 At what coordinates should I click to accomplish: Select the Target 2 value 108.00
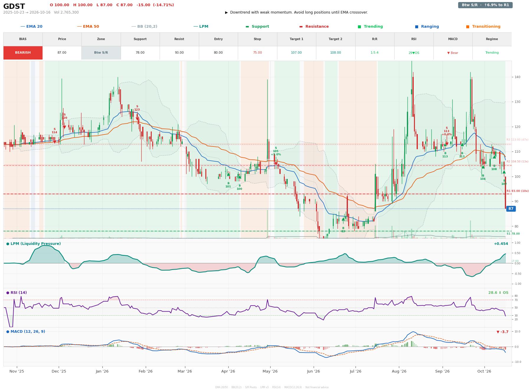pyautogui.click(x=335, y=53)
